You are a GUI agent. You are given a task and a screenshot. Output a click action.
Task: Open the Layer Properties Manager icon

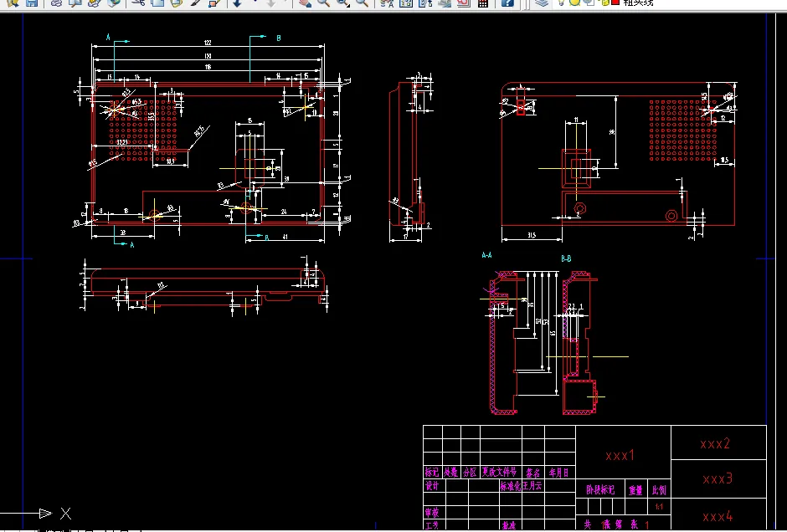pos(541,3)
